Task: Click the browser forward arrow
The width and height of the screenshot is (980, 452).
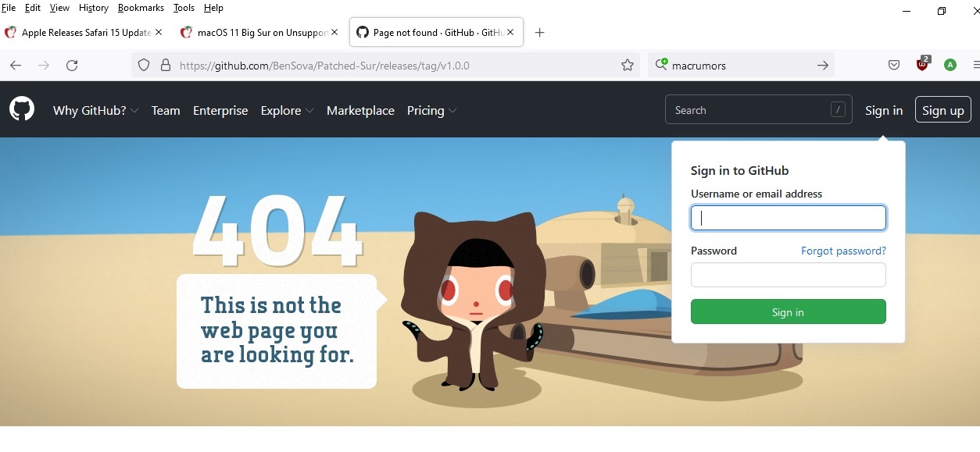Action: click(44, 66)
